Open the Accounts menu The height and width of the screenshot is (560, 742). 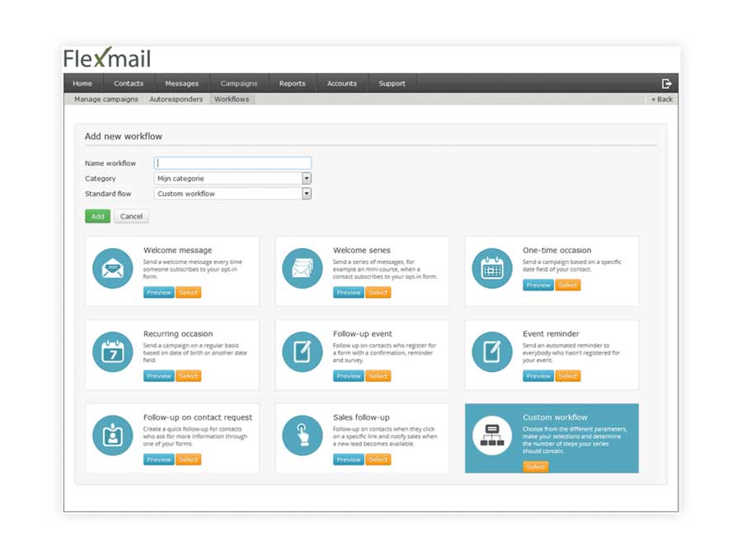point(341,83)
